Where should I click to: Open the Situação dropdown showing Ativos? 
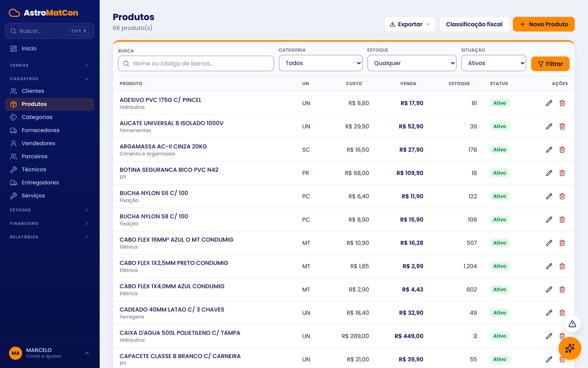494,63
